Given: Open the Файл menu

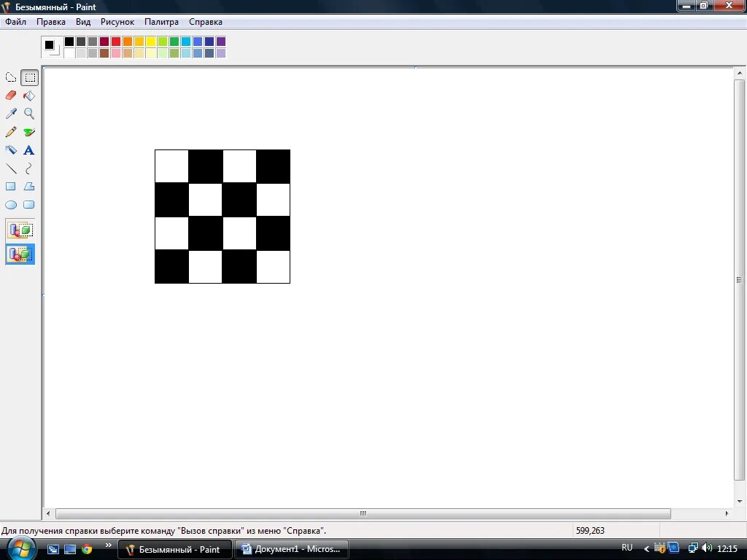Looking at the screenshot, I should pos(16,22).
